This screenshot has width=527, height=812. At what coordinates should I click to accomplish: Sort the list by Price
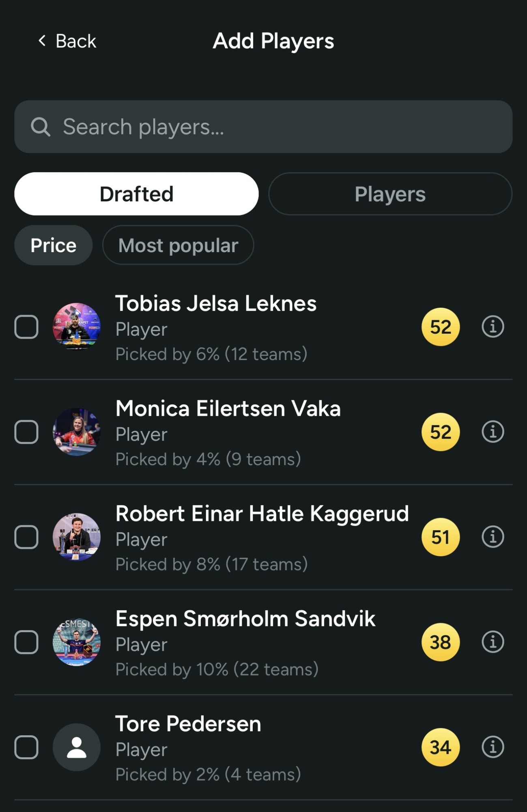point(53,245)
